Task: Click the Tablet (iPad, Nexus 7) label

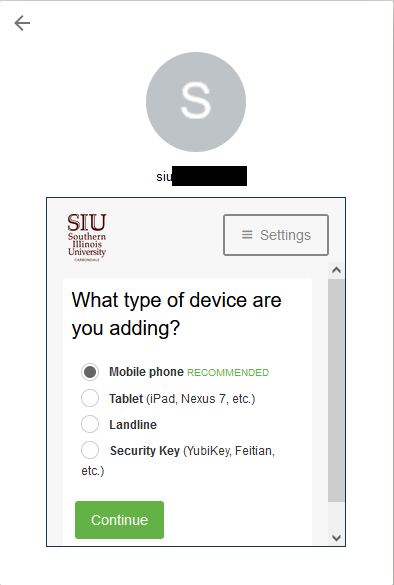Action: 182,399
